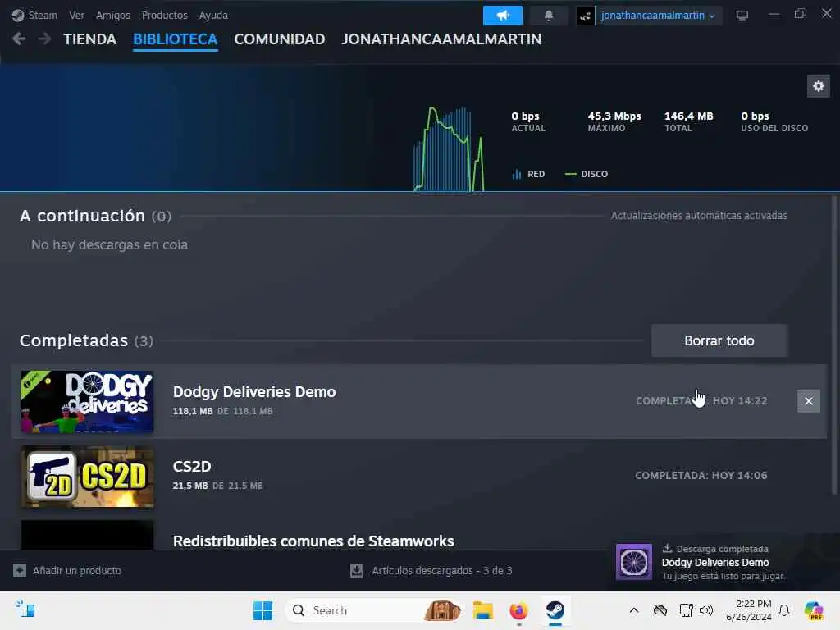
Task: Open Windows notification center bell
Action: click(x=784, y=610)
